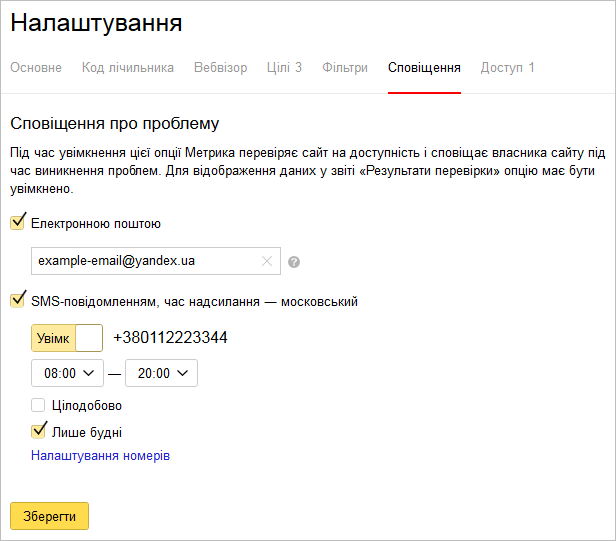This screenshot has width=616, height=541.
Task: Click the Налаштування page title
Action: click(x=96, y=23)
